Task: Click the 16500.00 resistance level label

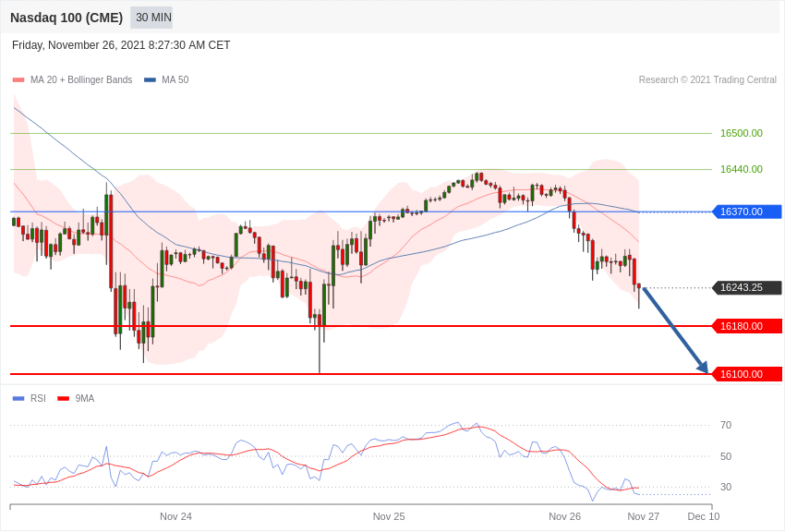Action: (741, 133)
